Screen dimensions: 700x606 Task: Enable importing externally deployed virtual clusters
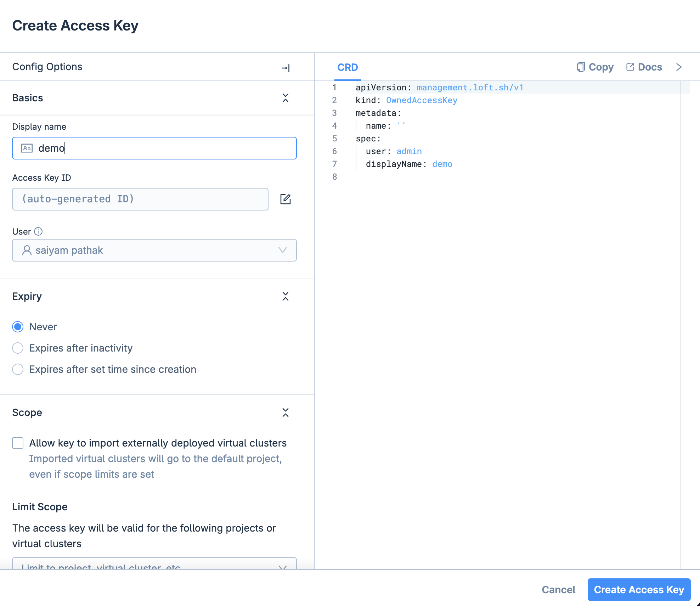pyautogui.click(x=18, y=443)
